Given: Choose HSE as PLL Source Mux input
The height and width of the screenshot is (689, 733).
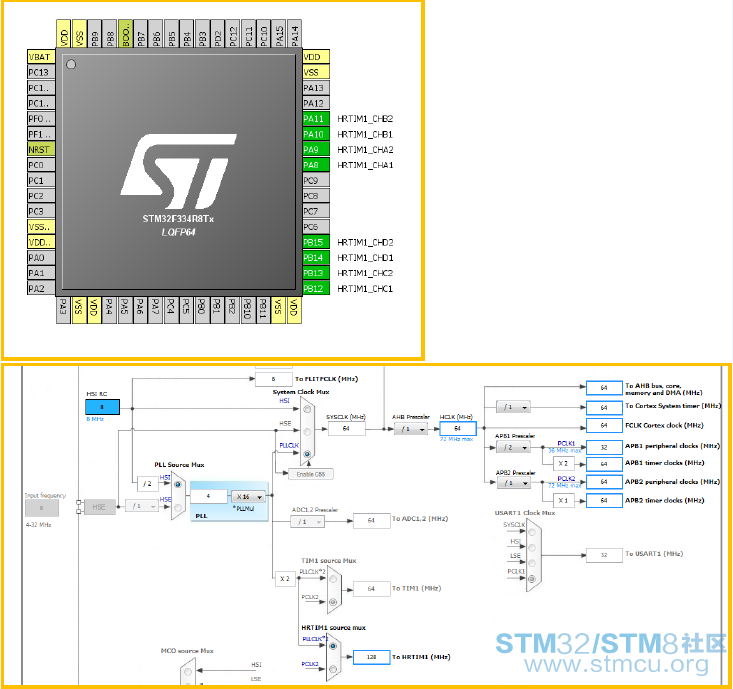Looking at the screenshot, I should click(x=178, y=507).
